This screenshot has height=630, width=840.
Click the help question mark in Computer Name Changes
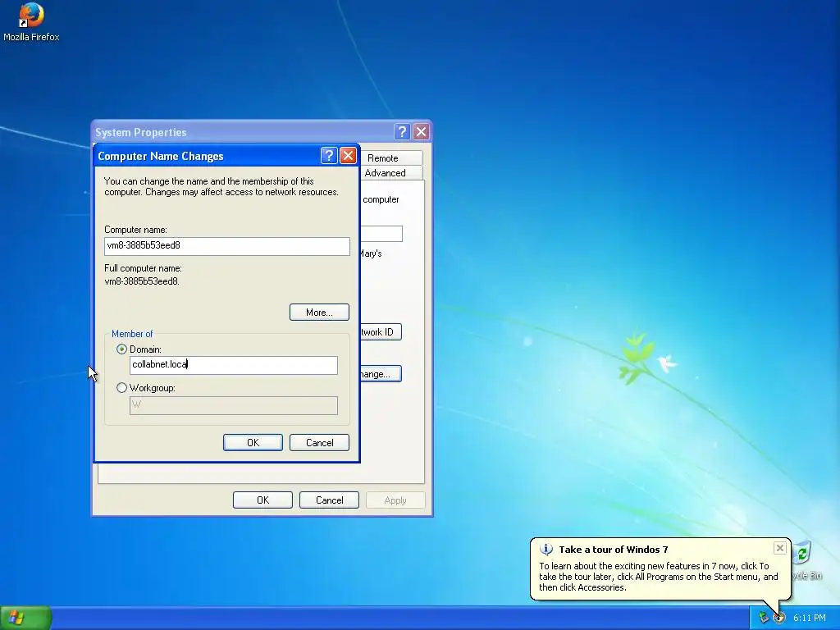(328, 156)
